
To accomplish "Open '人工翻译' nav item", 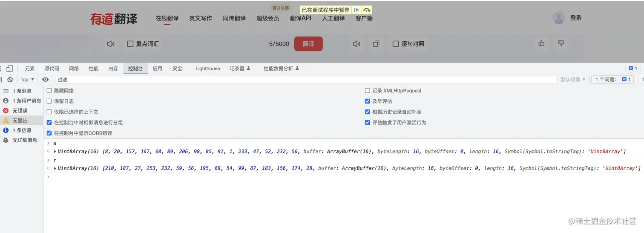I will [333, 18].
